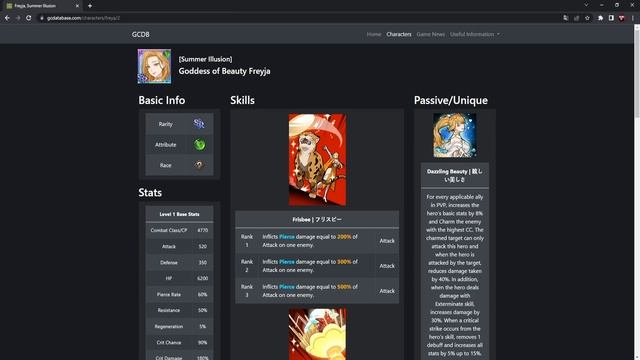
Task: Expand the tab search chevron
Action: [586, 5]
